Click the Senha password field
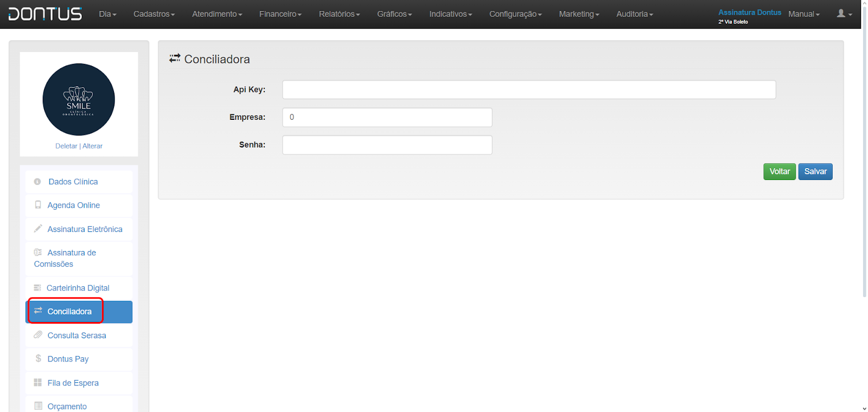The width and height of the screenshot is (868, 412). click(x=387, y=145)
